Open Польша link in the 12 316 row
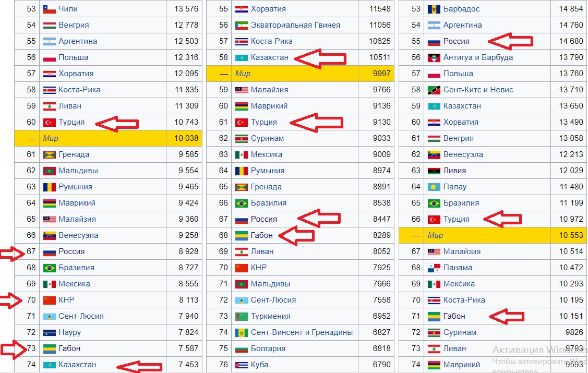 (x=74, y=58)
